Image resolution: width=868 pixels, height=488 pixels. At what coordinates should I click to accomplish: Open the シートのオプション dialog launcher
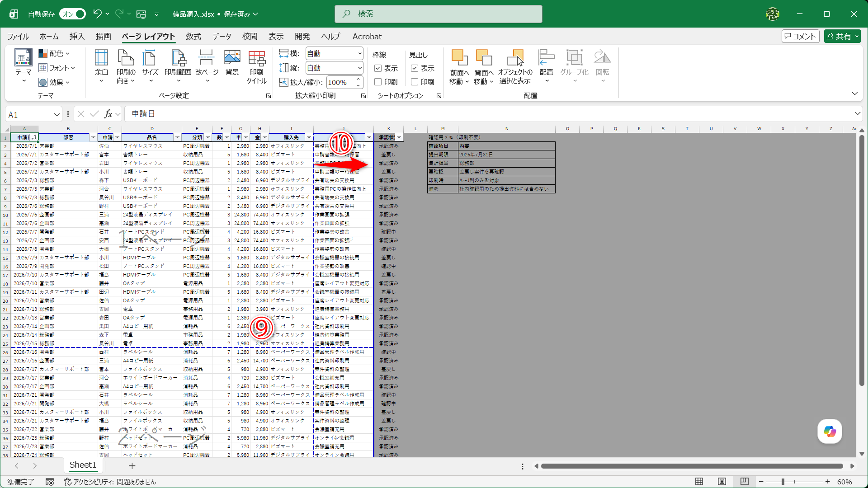[x=439, y=96]
